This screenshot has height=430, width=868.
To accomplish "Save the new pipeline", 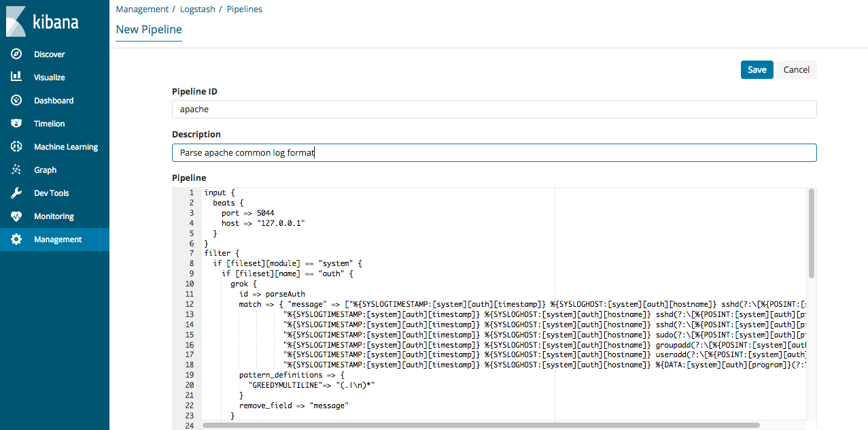I will pos(757,69).
